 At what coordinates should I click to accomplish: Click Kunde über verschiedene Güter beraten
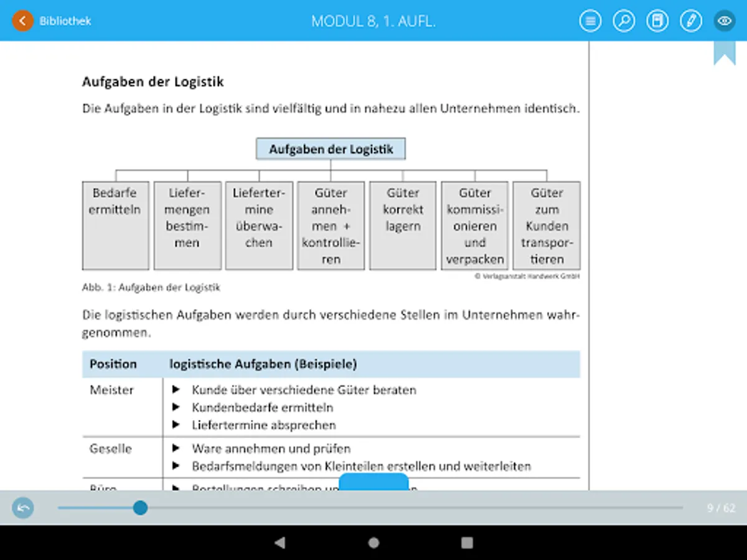click(304, 390)
